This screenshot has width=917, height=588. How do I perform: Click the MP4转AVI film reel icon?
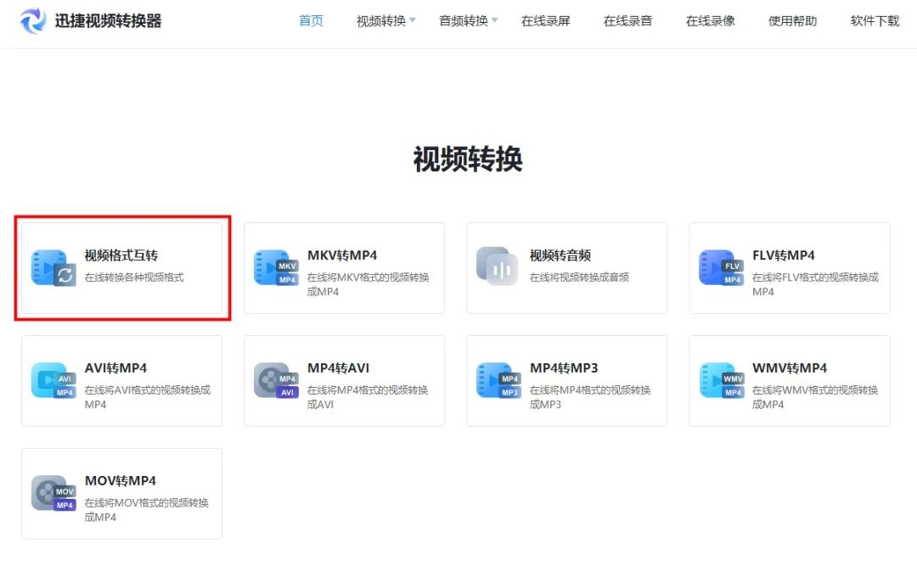click(x=276, y=380)
